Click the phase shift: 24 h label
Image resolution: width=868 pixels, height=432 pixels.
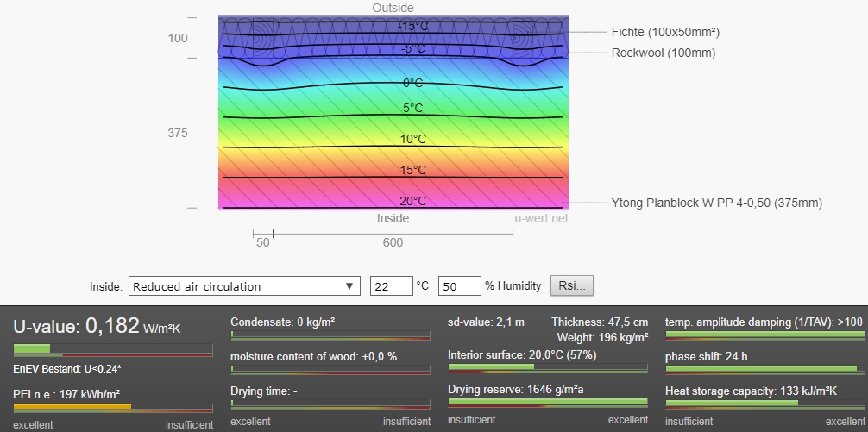click(x=707, y=357)
